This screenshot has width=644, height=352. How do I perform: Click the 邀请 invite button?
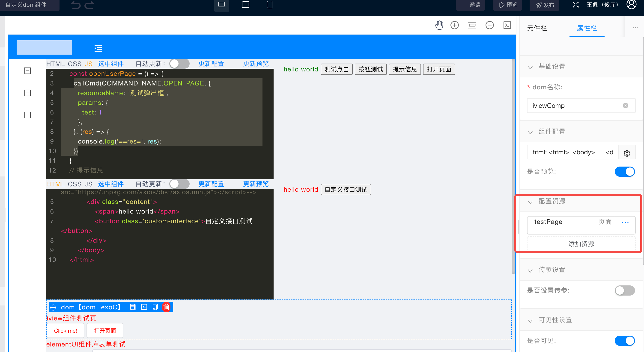point(471,5)
